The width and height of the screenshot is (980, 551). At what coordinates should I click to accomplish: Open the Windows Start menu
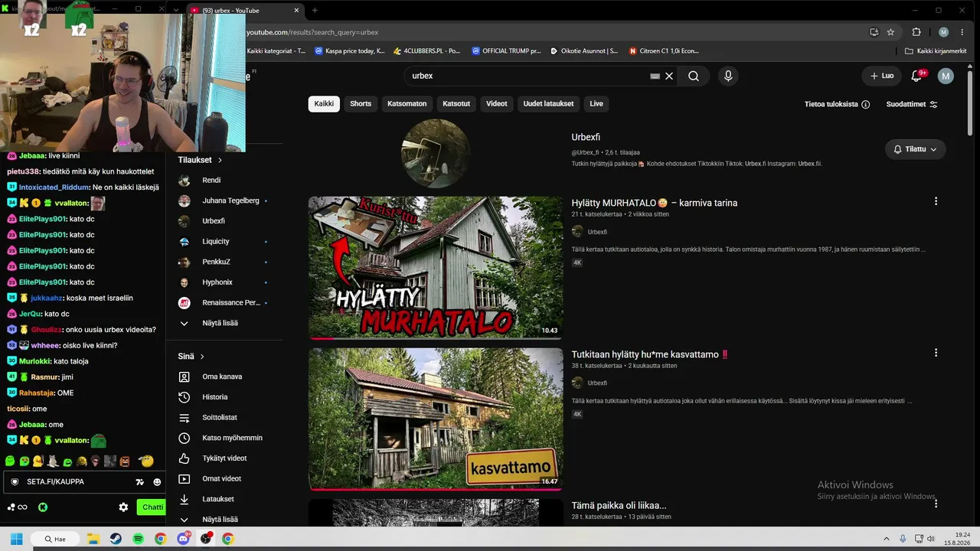[x=16, y=539]
